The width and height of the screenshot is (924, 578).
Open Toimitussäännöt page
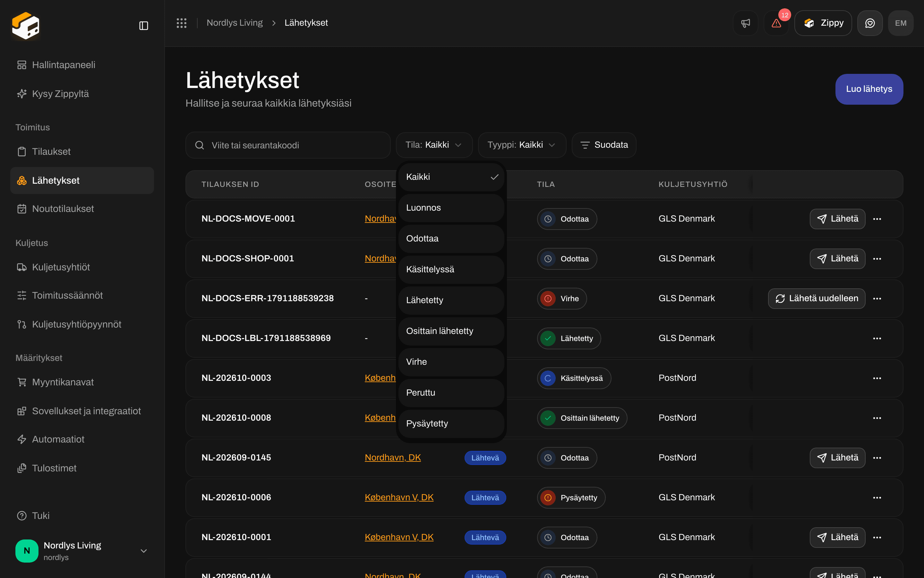(x=82, y=295)
